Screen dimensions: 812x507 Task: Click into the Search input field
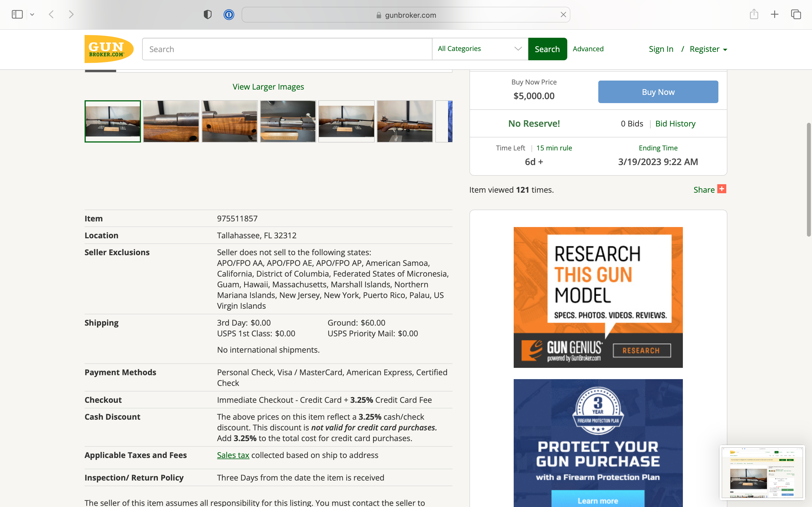(x=287, y=49)
